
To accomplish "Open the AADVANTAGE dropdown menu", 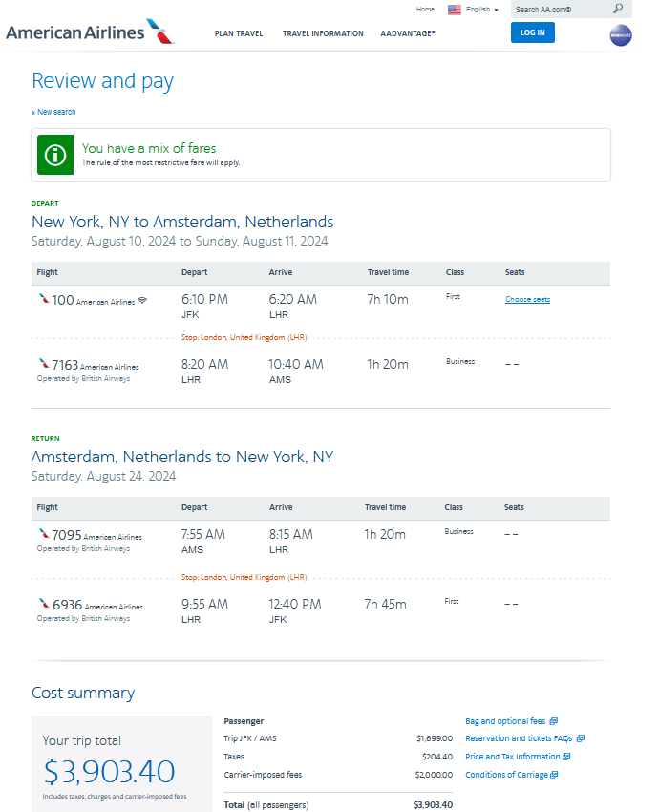I will click(x=407, y=33).
